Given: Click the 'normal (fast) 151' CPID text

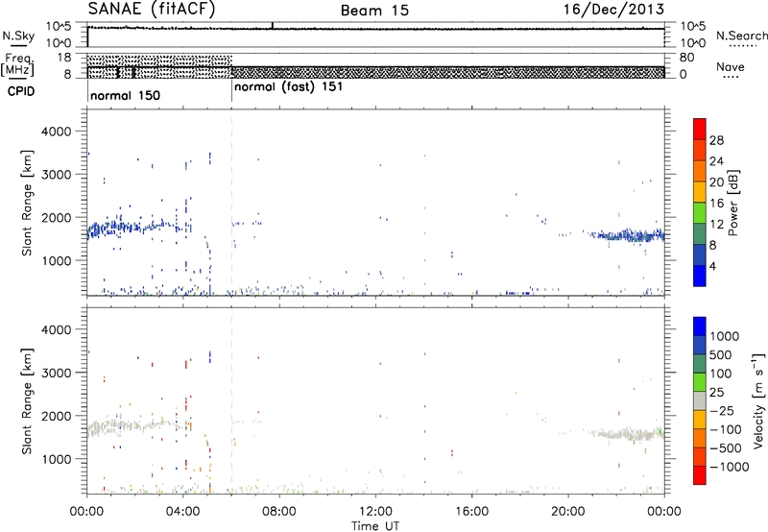Looking at the screenshot, I should click(x=289, y=87).
